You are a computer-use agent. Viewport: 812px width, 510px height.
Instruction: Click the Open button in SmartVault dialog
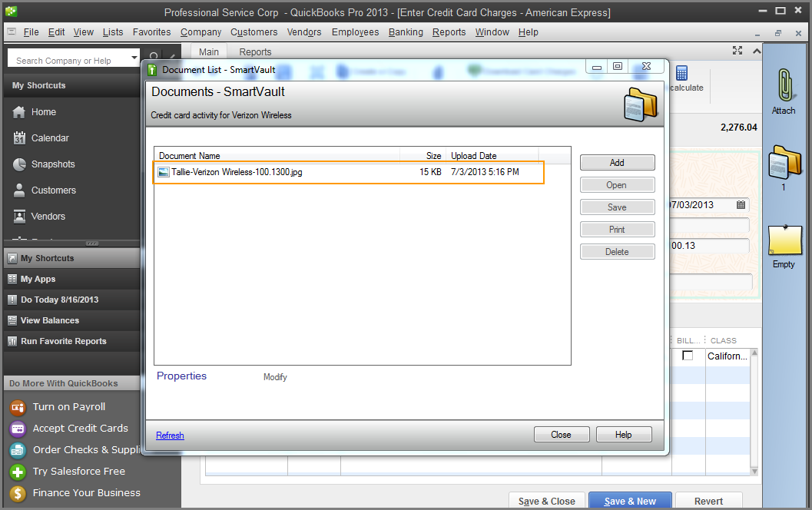(x=618, y=185)
